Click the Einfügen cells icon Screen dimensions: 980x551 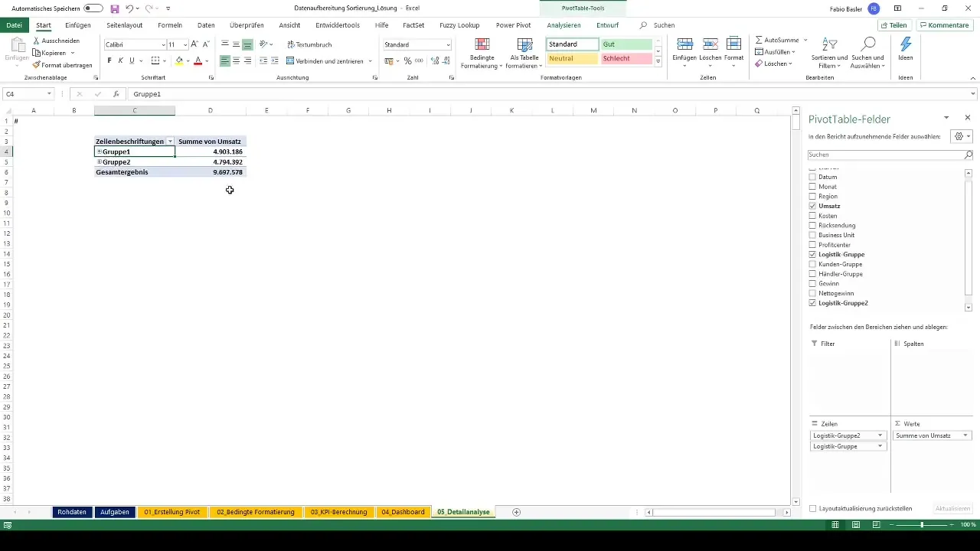pyautogui.click(x=685, y=44)
